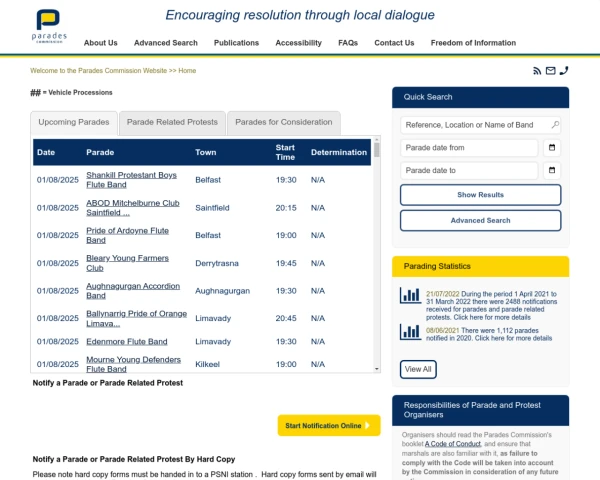Image resolution: width=600 pixels, height=480 pixels.
Task: Click Responsibilities of Parade and Protest Organisers heading
Action: [x=481, y=410]
